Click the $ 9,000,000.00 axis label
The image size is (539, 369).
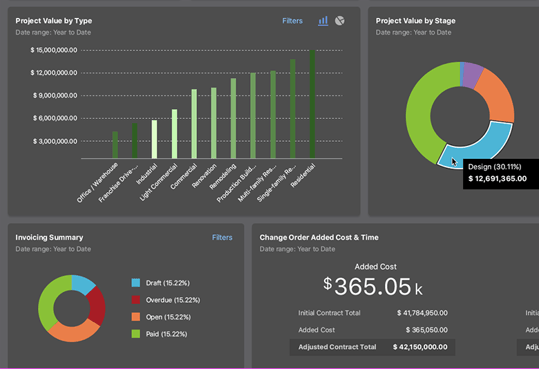(x=55, y=96)
